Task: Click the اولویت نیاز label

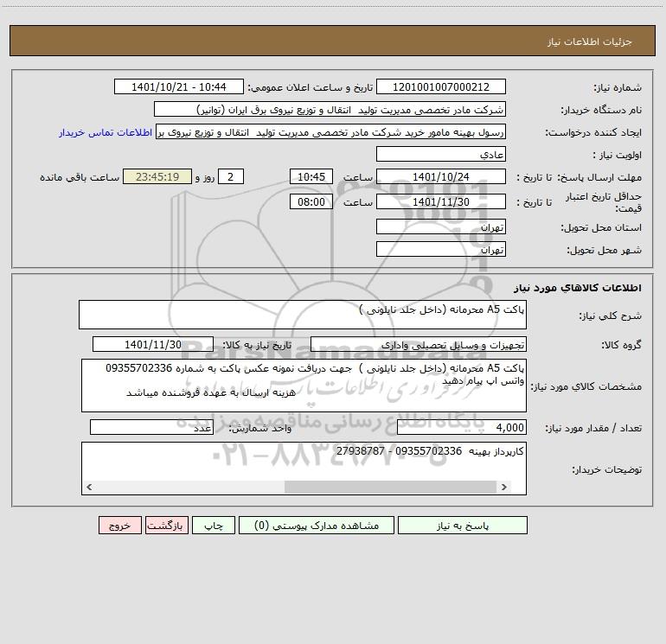Action: 617,155
